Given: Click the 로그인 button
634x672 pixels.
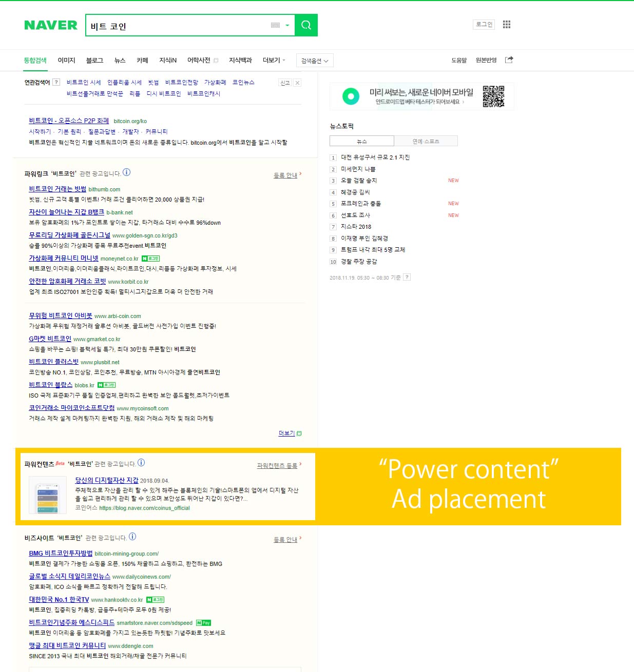Looking at the screenshot, I should pyautogui.click(x=484, y=25).
